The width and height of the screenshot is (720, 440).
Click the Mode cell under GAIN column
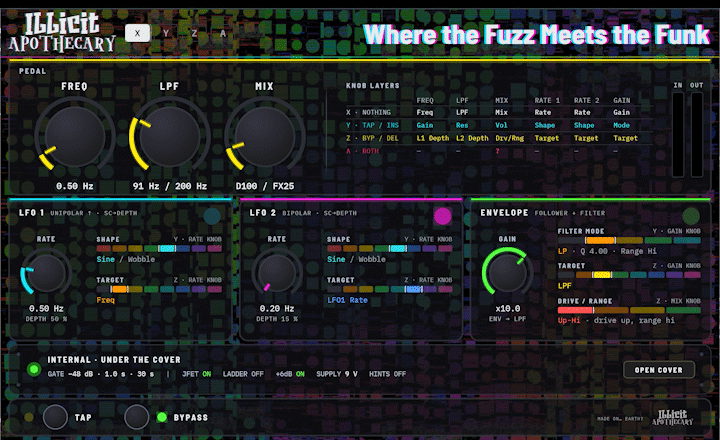tap(621, 125)
